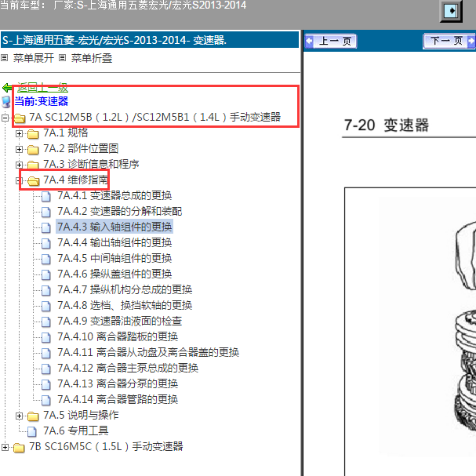Click the green back arrow icon
This screenshot has width=476, height=476.
point(7,88)
